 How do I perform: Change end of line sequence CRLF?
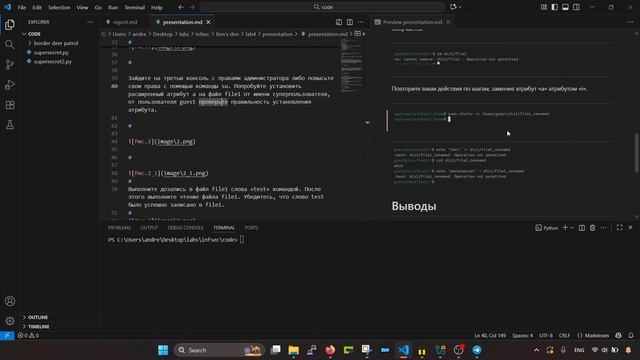pos(564,336)
